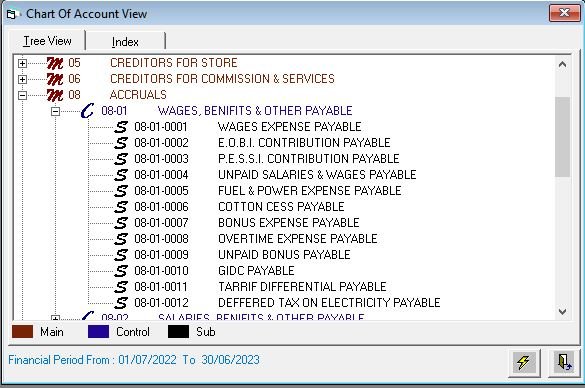Click the S icon for 08-01-0007
Image resolution: width=585 pixels, height=388 pixels.
pyautogui.click(x=121, y=223)
